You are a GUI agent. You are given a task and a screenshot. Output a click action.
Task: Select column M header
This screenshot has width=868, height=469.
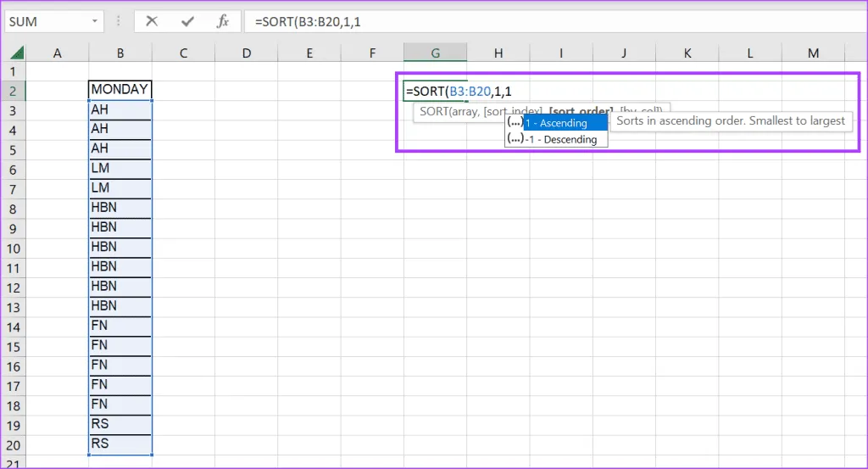click(x=813, y=53)
